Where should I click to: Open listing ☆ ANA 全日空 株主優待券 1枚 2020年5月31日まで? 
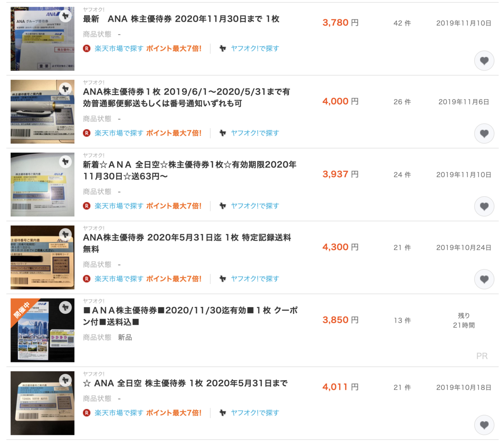click(185, 383)
